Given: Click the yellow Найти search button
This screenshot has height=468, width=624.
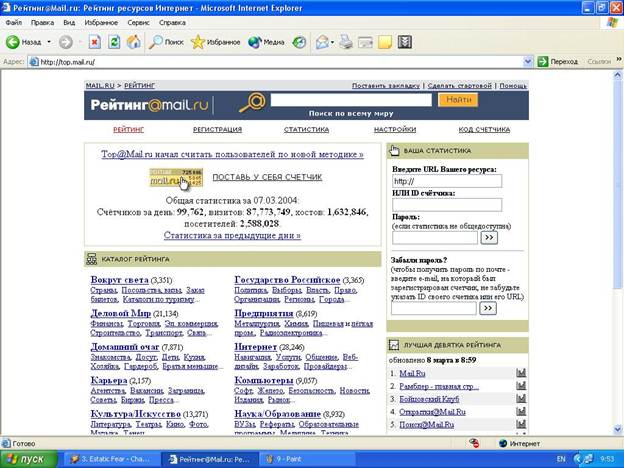Looking at the screenshot, I should pos(460,100).
